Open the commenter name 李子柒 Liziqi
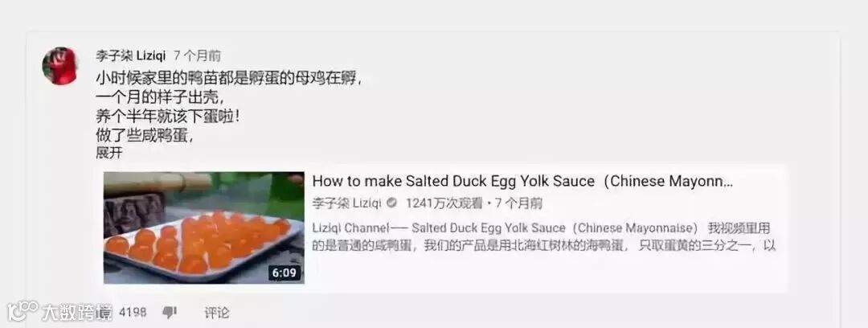Viewport: 868px width, 328px height. click(131, 55)
